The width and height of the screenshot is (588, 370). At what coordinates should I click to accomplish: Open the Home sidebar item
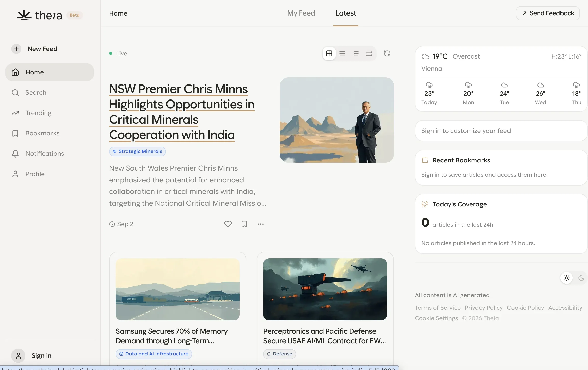(50, 72)
